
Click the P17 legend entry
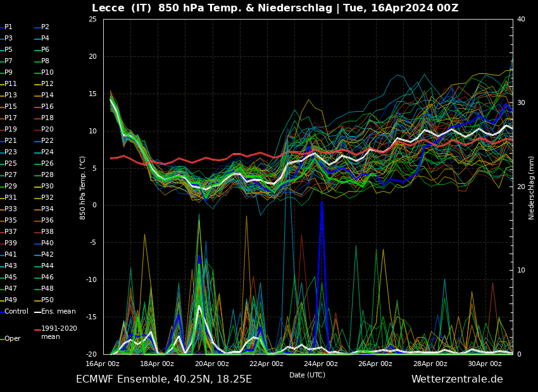click(8, 118)
